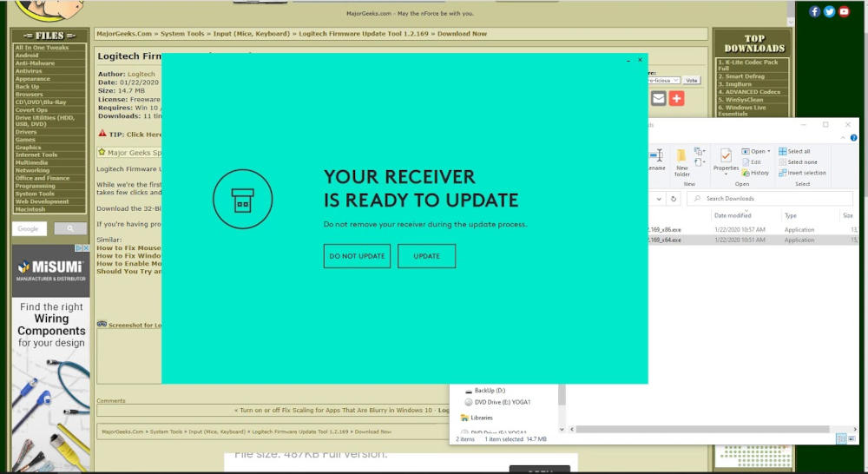
Task: Select the x64.exe file row
Action: pos(753,240)
